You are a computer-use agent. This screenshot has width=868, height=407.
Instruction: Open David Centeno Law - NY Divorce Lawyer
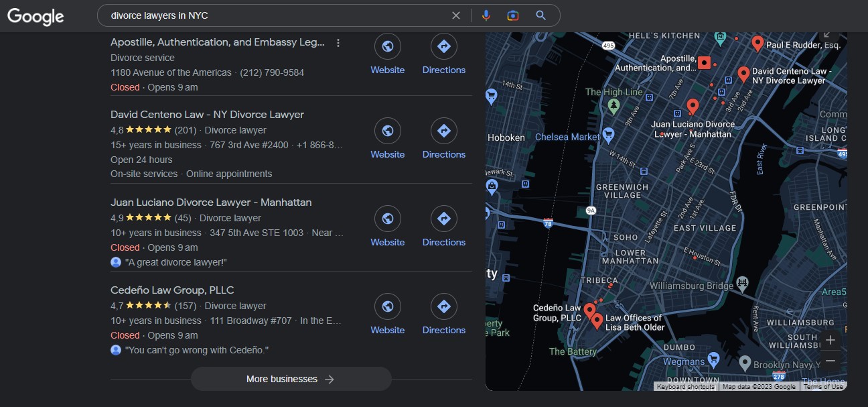tap(207, 115)
